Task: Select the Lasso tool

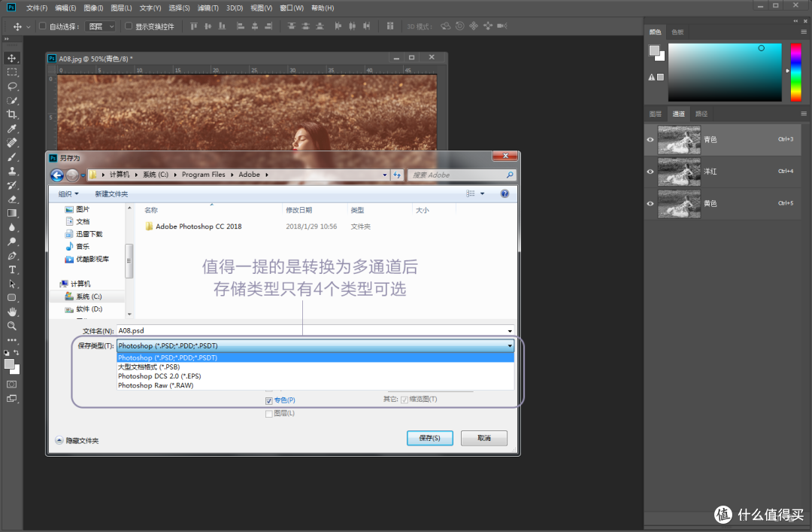Action: [11, 86]
